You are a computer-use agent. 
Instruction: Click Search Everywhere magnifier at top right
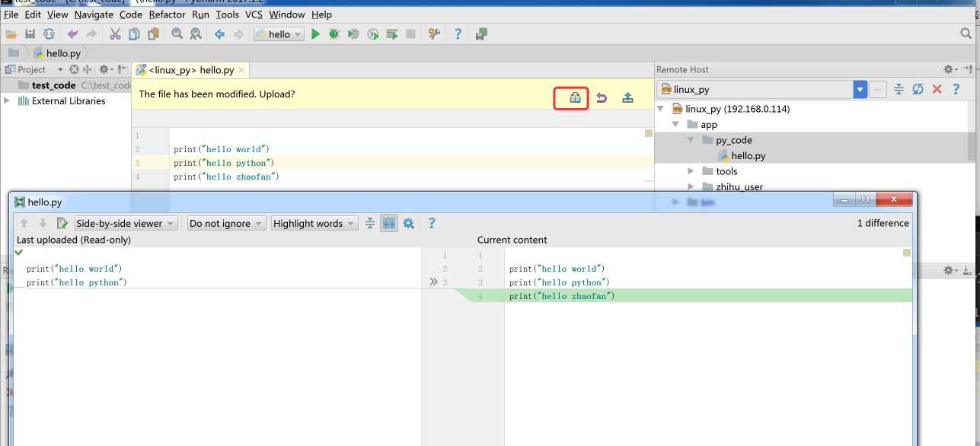pyautogui.click(x=966, y=34)
